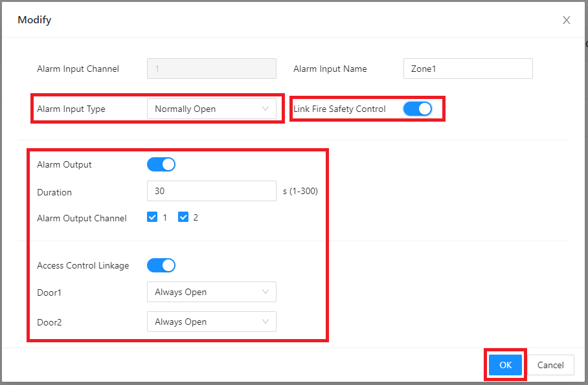The height and width of the screenshot is (385, 588).
Task: Expand the Door1 Always Open dropdown
Action: pos(212,292)
